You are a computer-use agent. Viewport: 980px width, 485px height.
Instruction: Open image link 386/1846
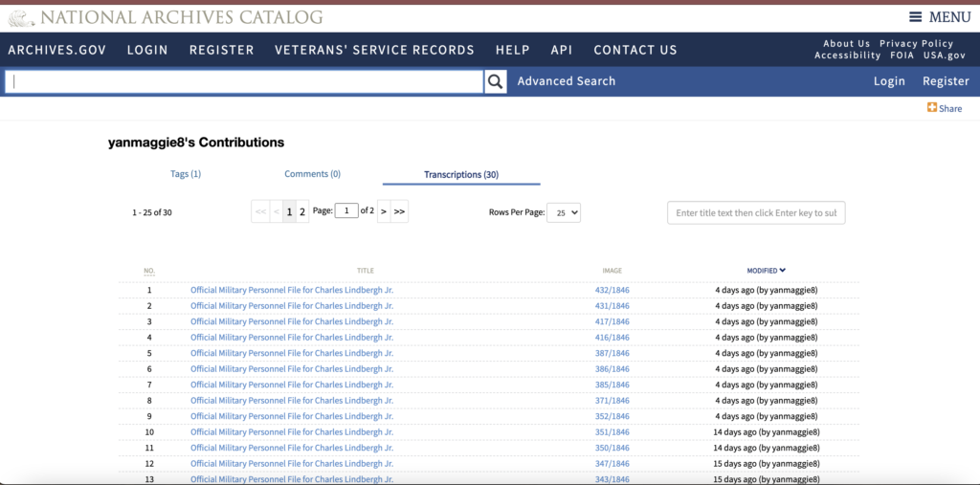point(612,368)
